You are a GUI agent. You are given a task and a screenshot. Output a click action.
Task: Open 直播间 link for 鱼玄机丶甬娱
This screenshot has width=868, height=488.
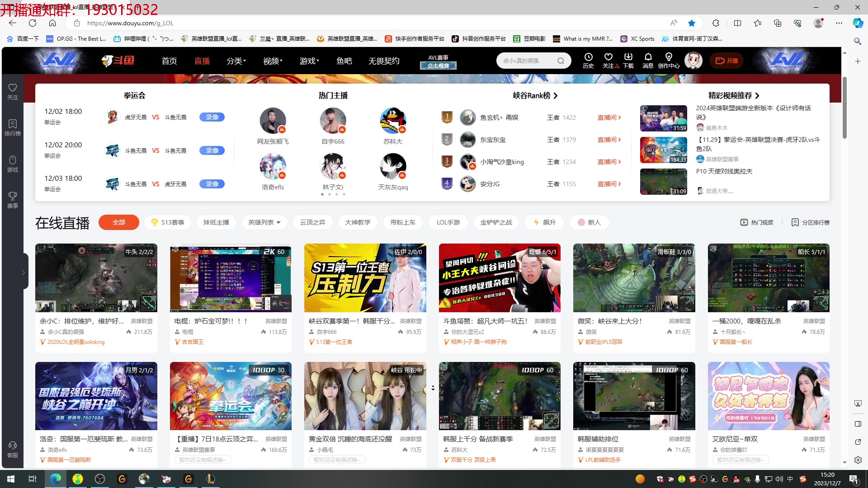pos(609,117)
